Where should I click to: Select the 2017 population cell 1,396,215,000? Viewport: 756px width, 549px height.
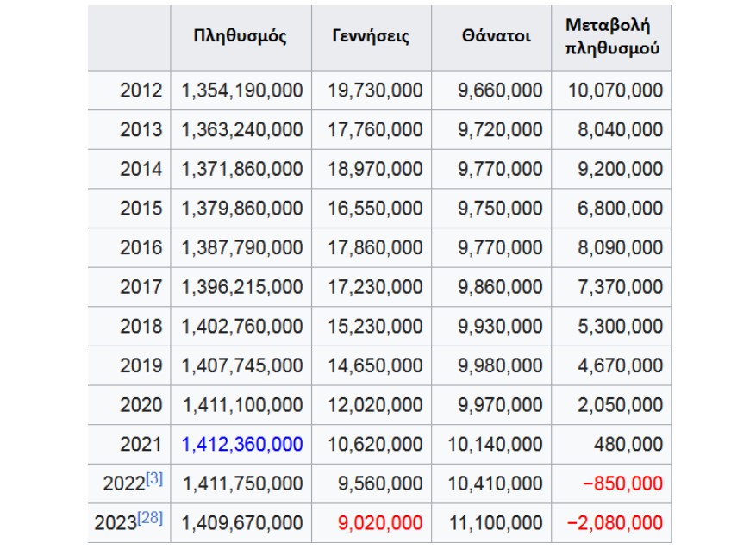[x=241, y=287]
